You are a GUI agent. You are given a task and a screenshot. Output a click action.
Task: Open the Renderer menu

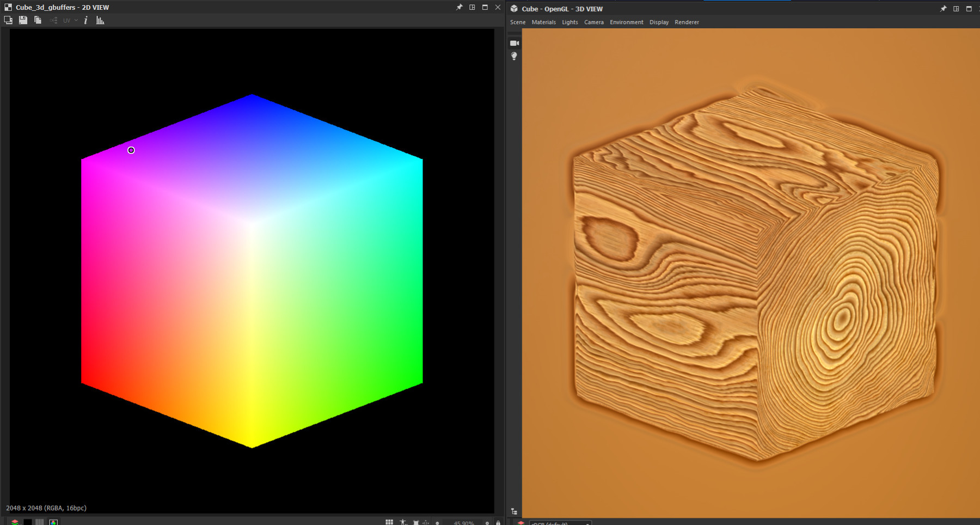click(687, 22)
